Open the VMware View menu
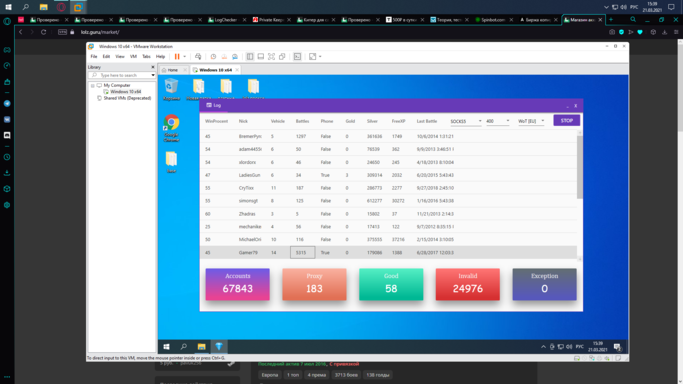This screenshot has width=683, height=384. 120,57
